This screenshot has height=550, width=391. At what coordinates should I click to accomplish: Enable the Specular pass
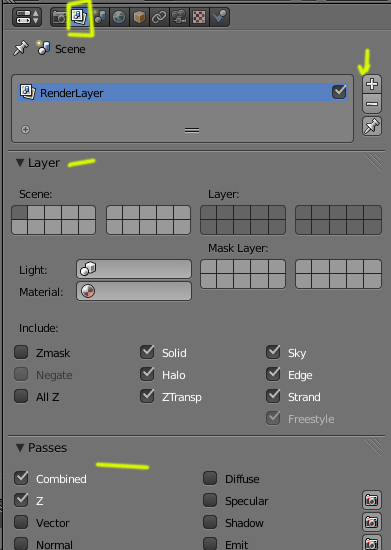[210, 500]
